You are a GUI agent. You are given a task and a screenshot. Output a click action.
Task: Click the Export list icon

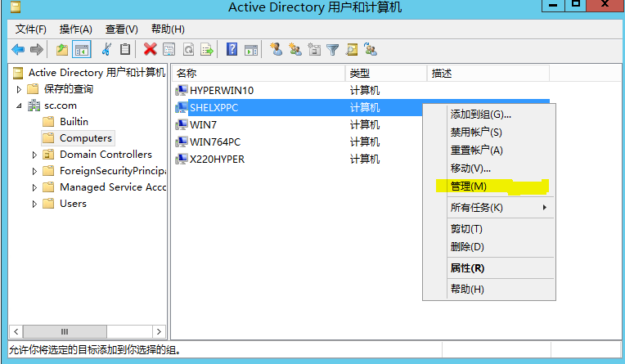[x=207, y=50]
